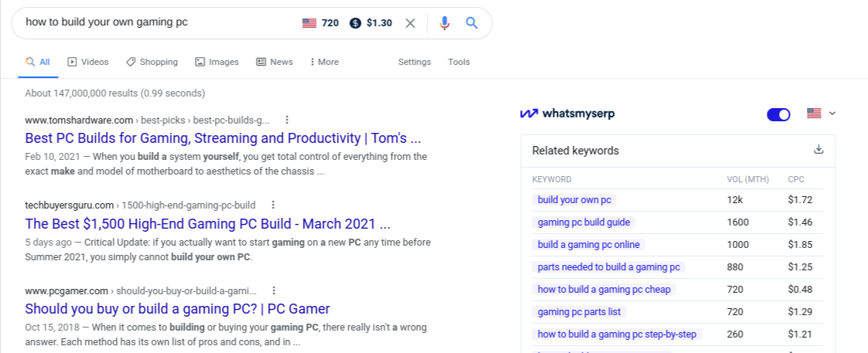
Task: Open the three-dot menu beside pcgamer result
Action: [274, 290]
